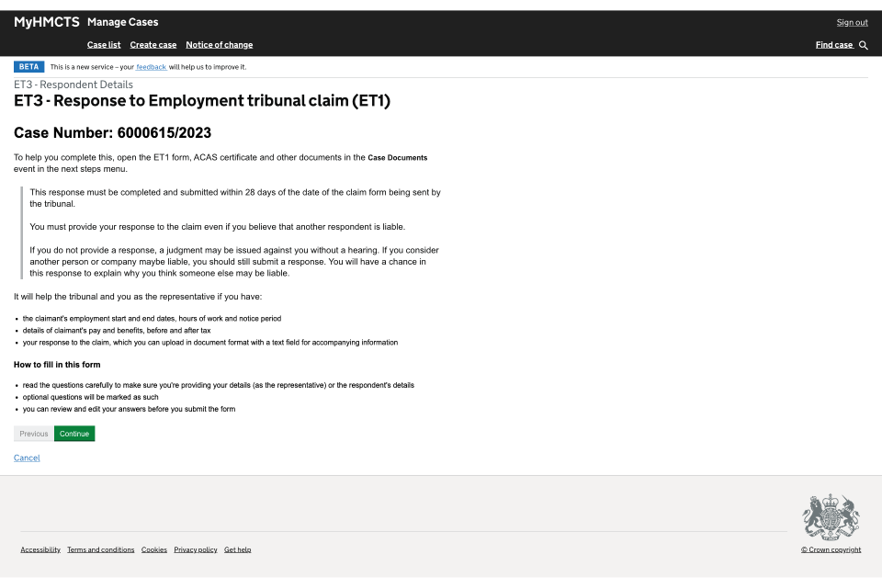Go to Notice of change

point(219,45)
